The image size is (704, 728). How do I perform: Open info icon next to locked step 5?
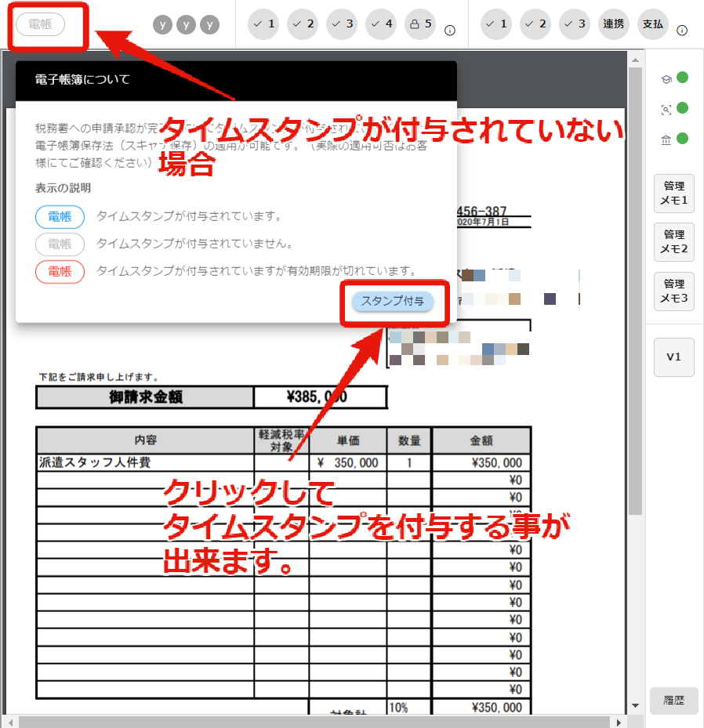(x=449, y=31)
